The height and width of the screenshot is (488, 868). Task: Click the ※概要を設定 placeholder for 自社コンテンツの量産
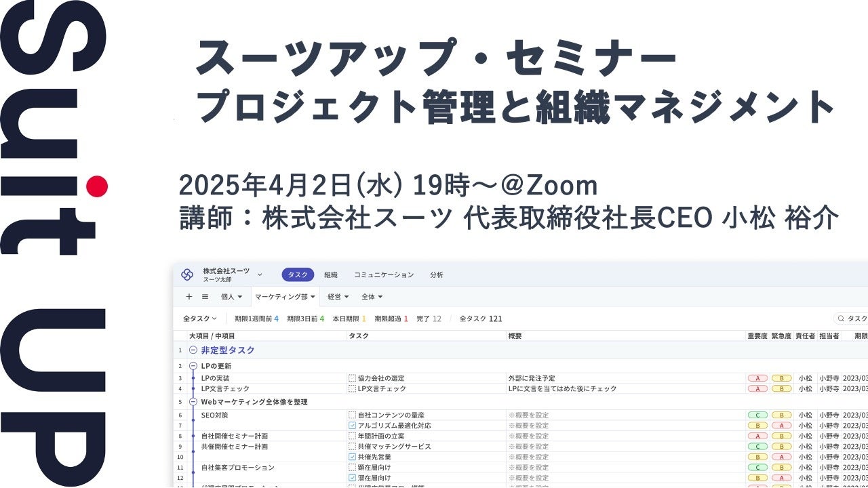click(528, 415)
